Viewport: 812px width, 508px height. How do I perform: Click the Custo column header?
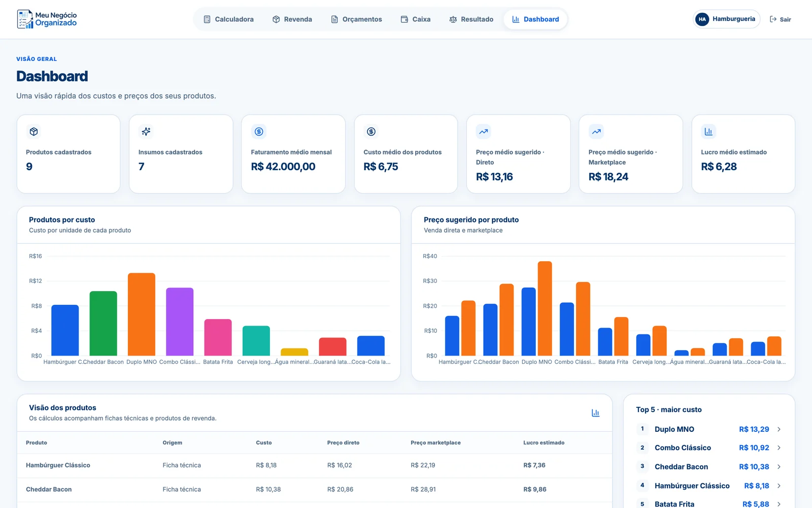click(263, 442)
